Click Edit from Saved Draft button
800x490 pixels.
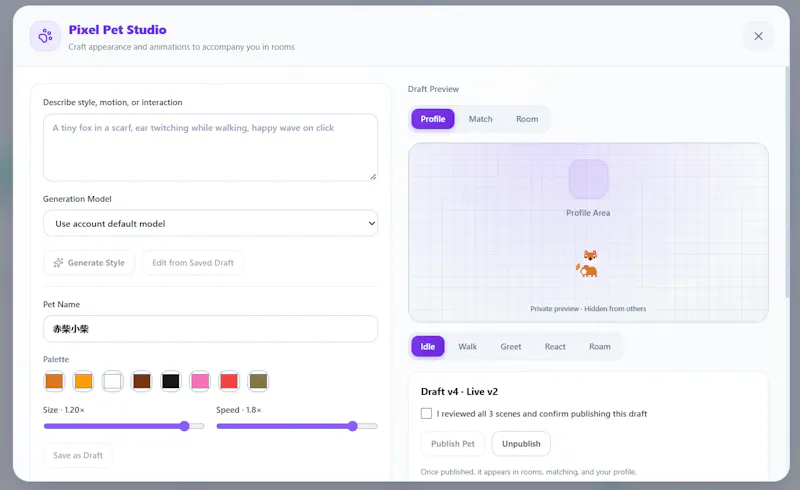pos(193,263)
